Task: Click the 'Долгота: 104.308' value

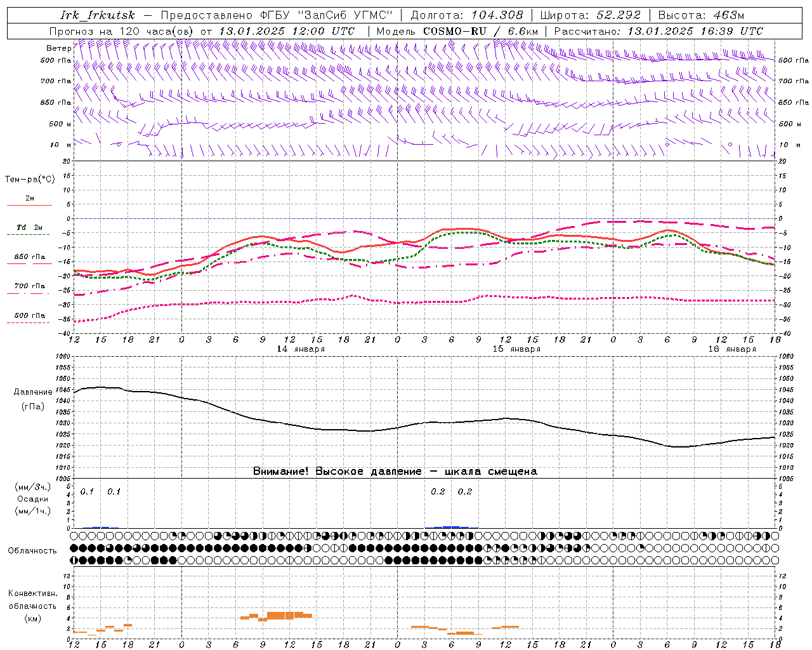Action: click(467, 16)
